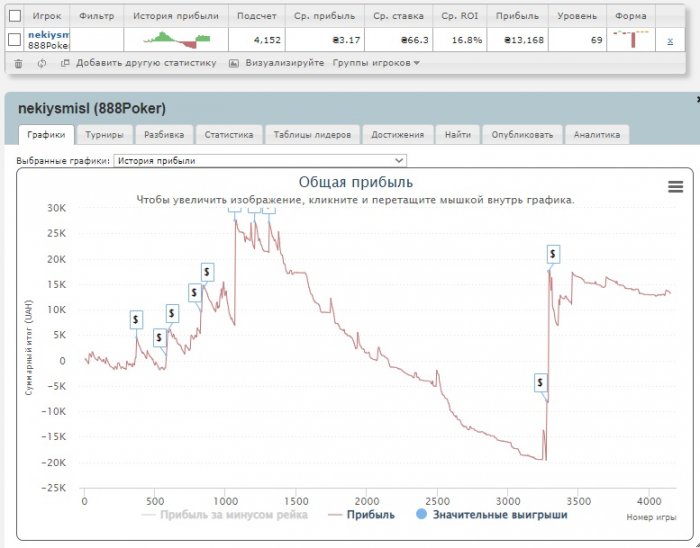Click Добавить другую статистику
The height and width of the screenshot is (548, 700).
coord(146,63)
